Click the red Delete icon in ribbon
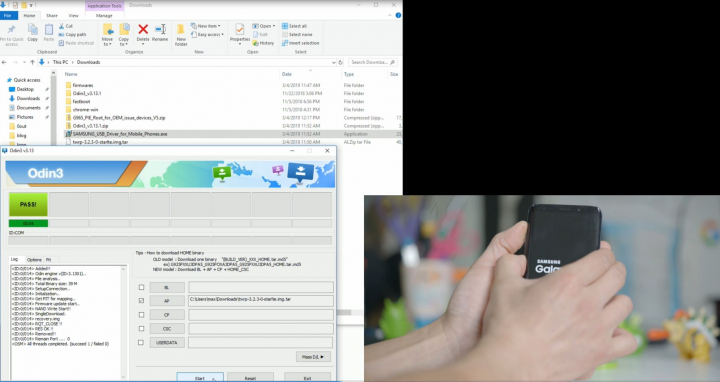 click(143, 29)
